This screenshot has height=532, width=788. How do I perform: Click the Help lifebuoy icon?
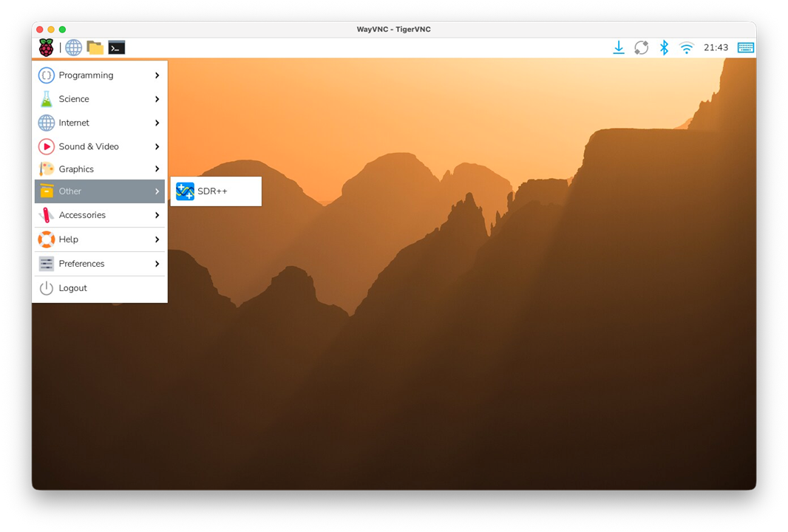click(47, 239)
